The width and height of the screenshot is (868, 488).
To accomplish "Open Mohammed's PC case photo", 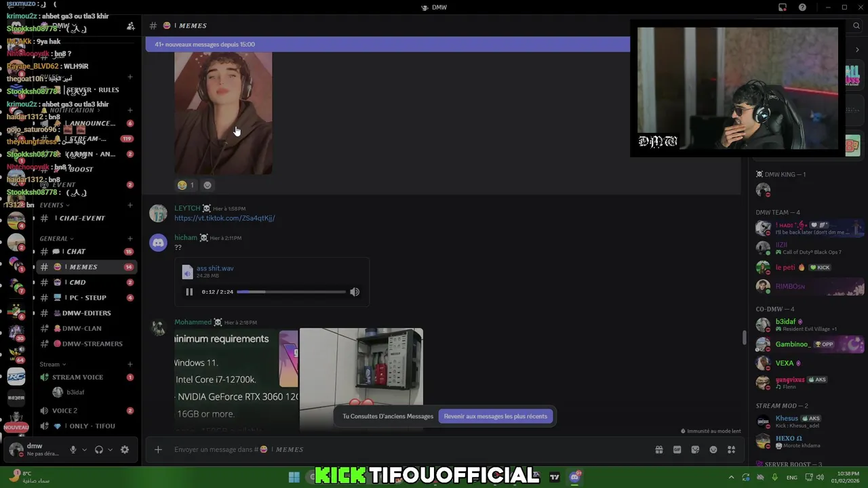I will tap(361, 380).
